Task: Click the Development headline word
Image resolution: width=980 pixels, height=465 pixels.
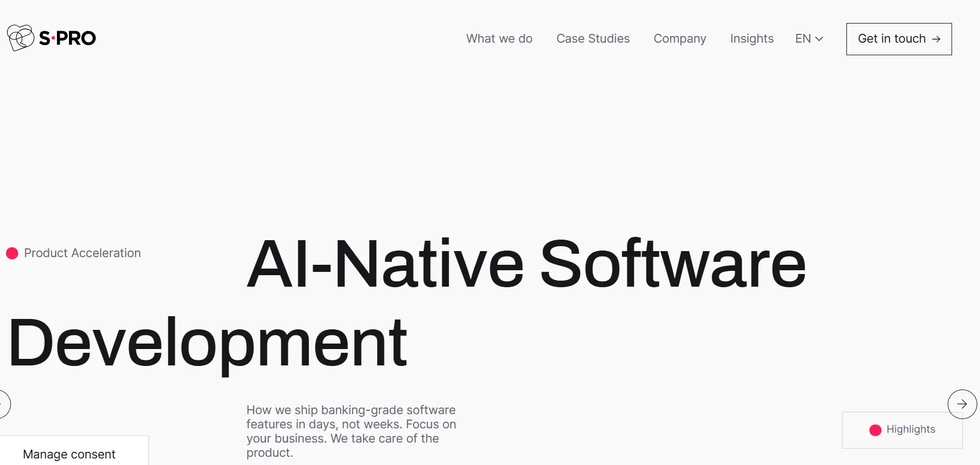Action: [207, 344]
